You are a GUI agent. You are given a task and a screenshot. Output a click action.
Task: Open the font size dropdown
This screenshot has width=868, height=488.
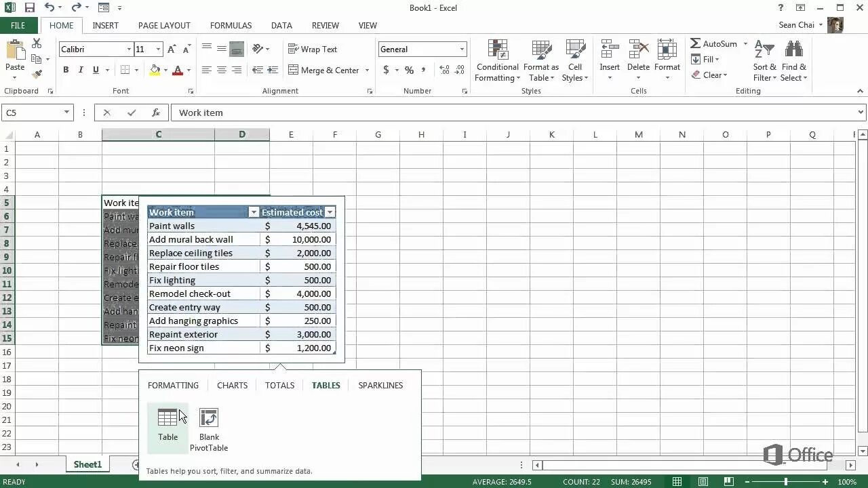pyautogui.click(x=158, y=49)
